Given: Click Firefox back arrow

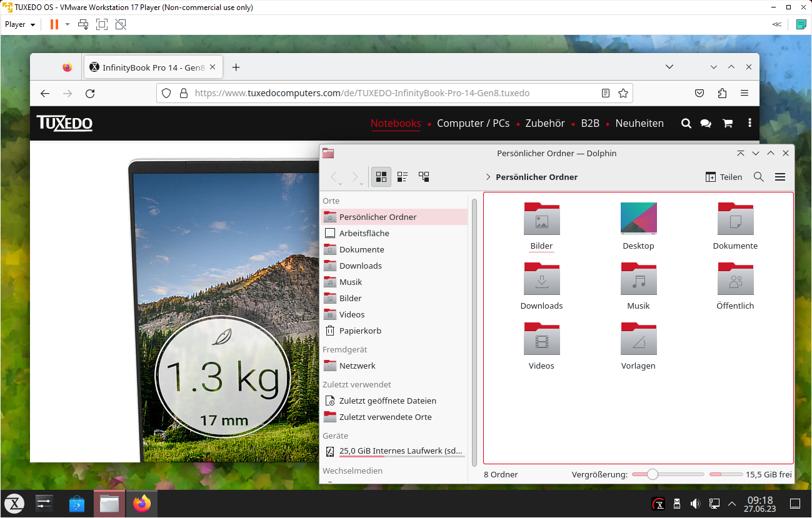Looking at the screenshot, I should pos(45,93).
